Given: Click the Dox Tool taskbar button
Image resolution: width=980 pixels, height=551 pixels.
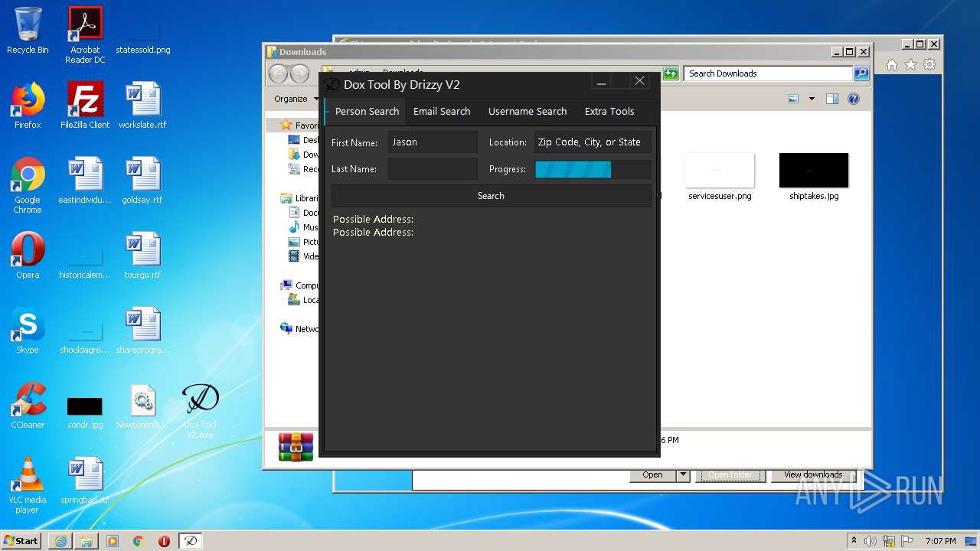Looking at the screenshot, I should pyautogui.click(x=191, y=541).
